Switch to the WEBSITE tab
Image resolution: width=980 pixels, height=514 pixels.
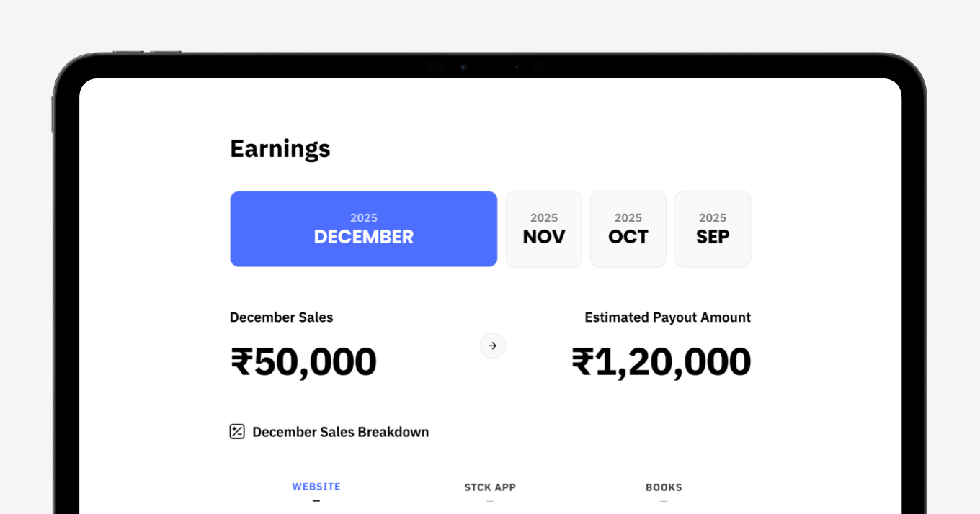click(316, 487)
